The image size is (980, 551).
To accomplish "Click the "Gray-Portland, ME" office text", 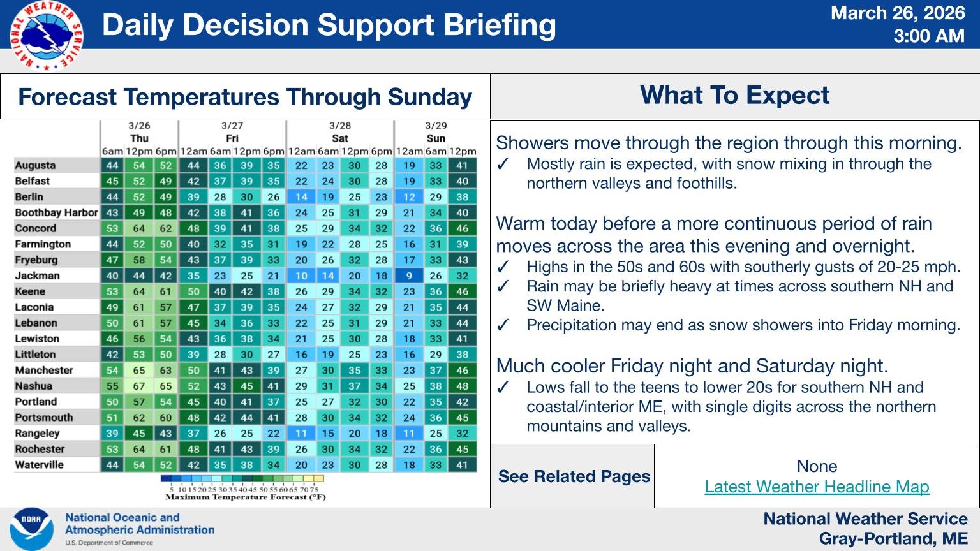I will [x=893, y=538].
